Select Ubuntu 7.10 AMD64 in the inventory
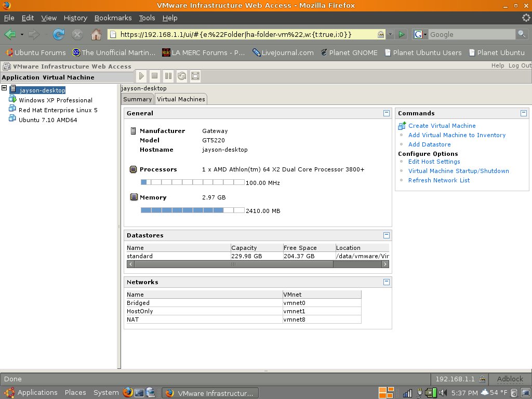The width and height of the screenshot is (532, 399). 48,120
